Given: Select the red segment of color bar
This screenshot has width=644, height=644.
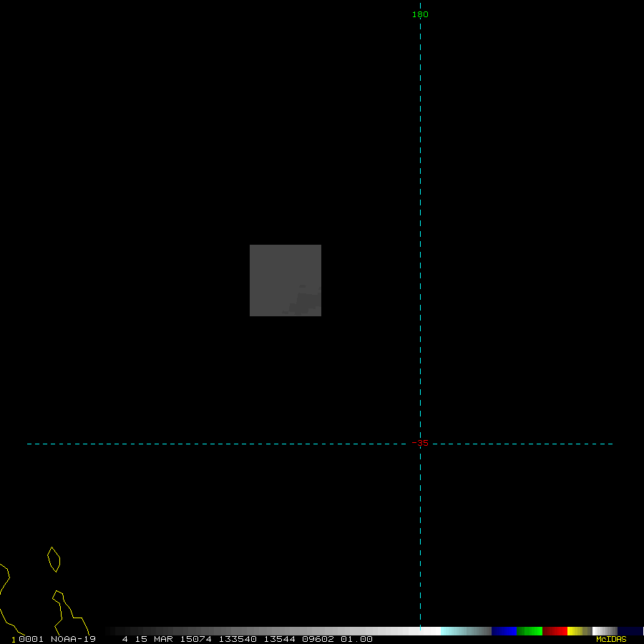Looking at the screenshot, I should (555, 631).
